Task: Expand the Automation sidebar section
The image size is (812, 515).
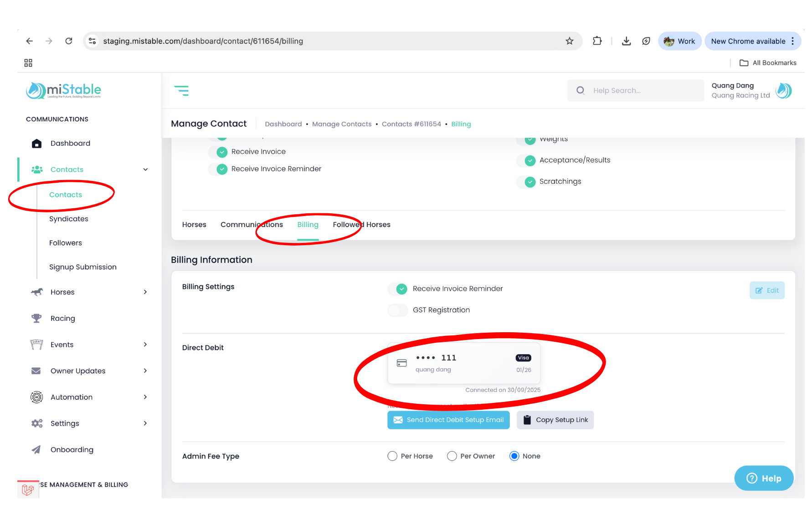Action: tap(145, 397)
